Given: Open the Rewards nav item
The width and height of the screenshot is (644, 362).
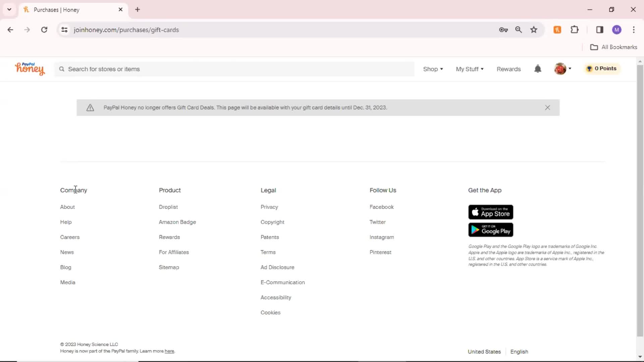Looking at the screenshot, I should (x=508, y=69).
